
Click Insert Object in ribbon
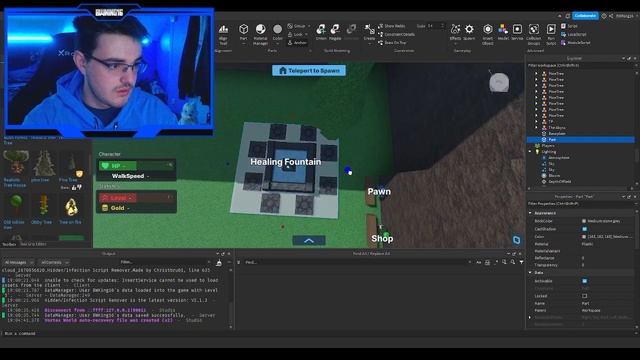click(x=488, y=34)
